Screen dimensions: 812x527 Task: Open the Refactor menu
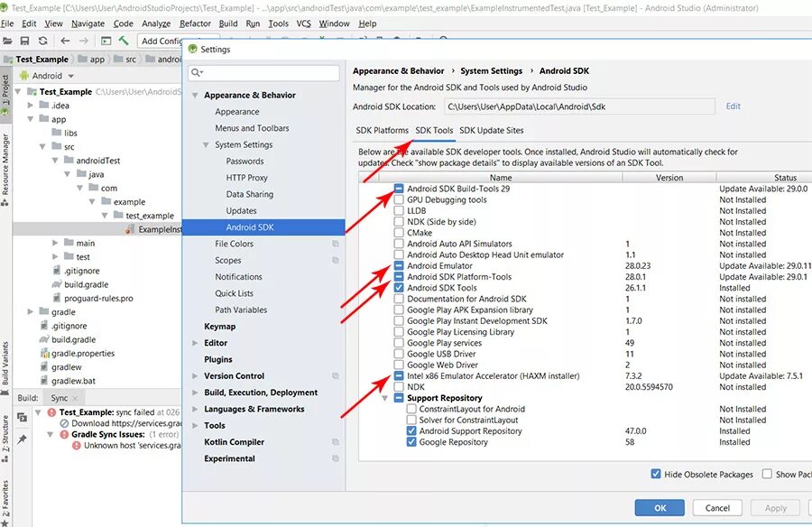point(195,23)
